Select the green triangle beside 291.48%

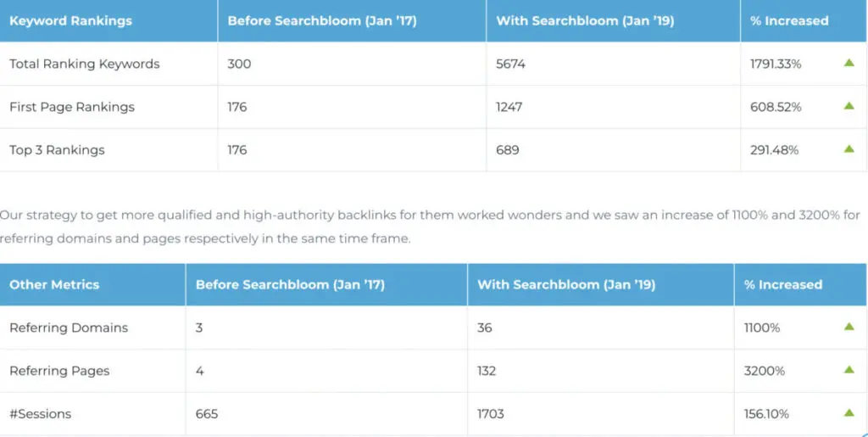point(849,149)
